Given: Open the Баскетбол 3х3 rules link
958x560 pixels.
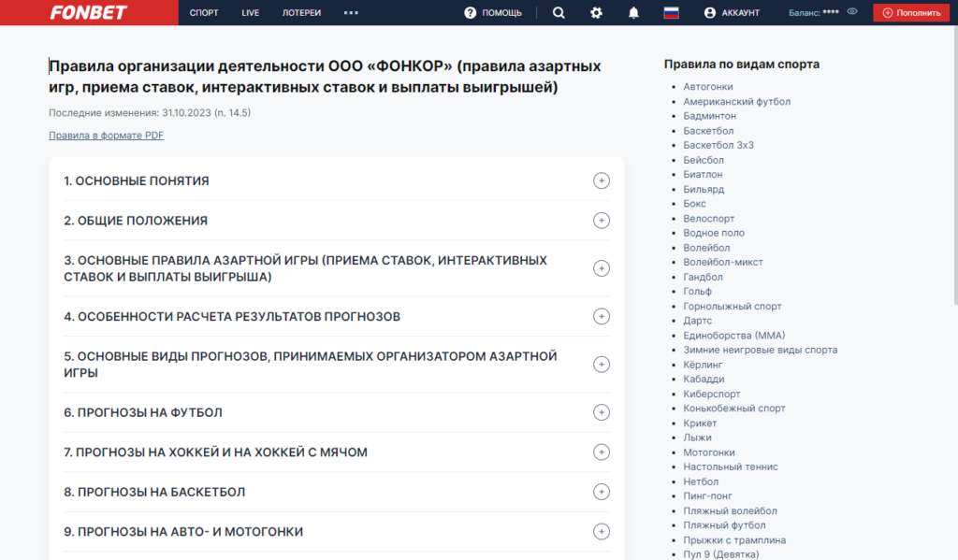Looking at the screenshot, I should (718, 145).
